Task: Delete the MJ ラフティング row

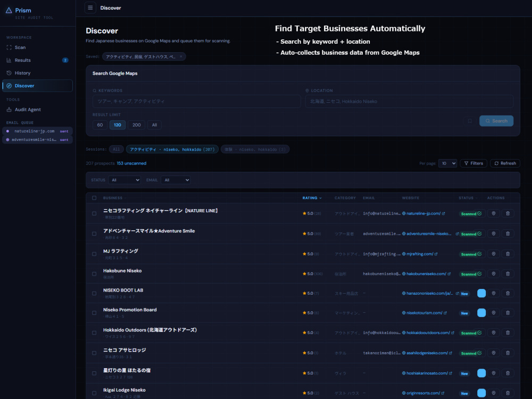Action: pyautogui.click(x=508, y=254)
